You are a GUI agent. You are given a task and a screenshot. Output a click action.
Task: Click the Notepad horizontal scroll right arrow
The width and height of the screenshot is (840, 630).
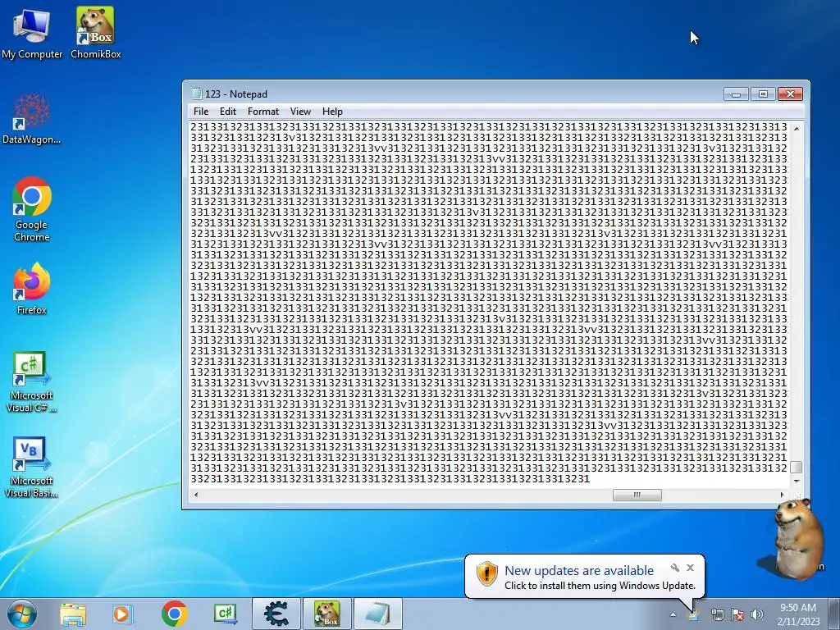[782, 495]
